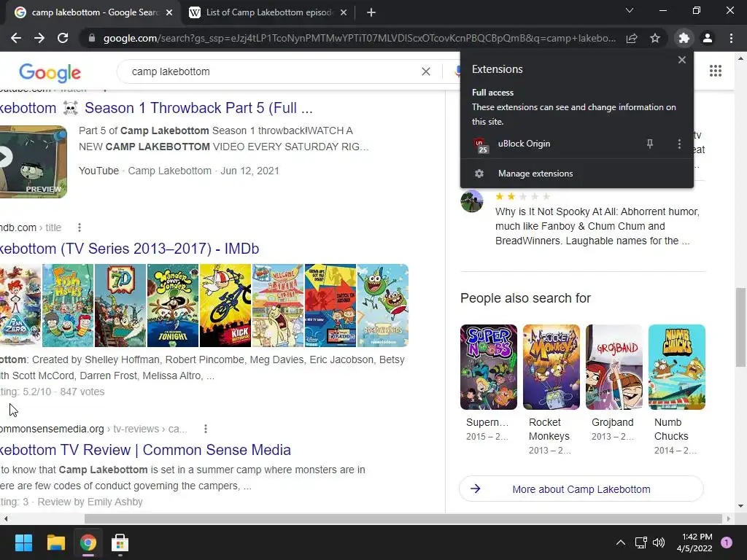The width and height of the screenshot is (747, 560).
Task: Click the horizontal scrollbar
Action: (403, 518)
